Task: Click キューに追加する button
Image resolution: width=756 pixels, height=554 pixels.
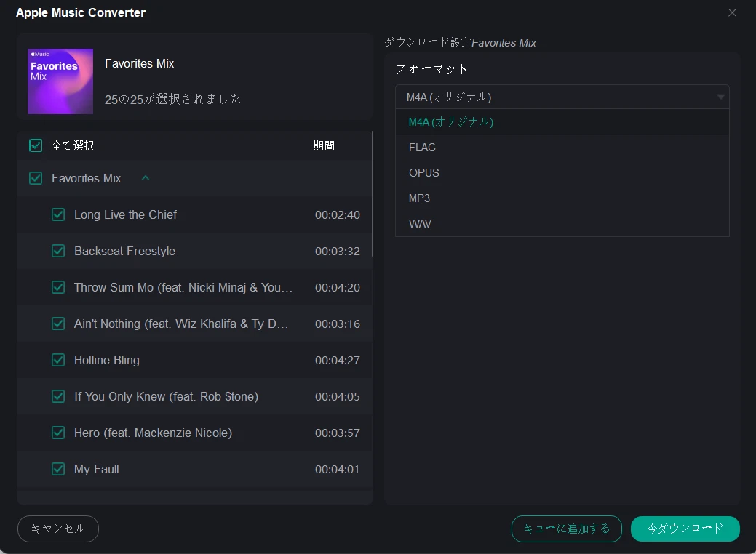Action: (567, 529)
